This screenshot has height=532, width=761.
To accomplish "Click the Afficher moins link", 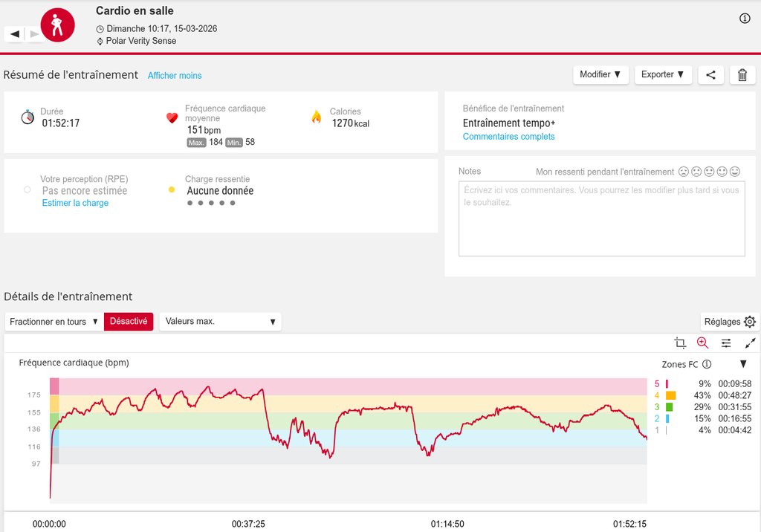I will (175, 76).
